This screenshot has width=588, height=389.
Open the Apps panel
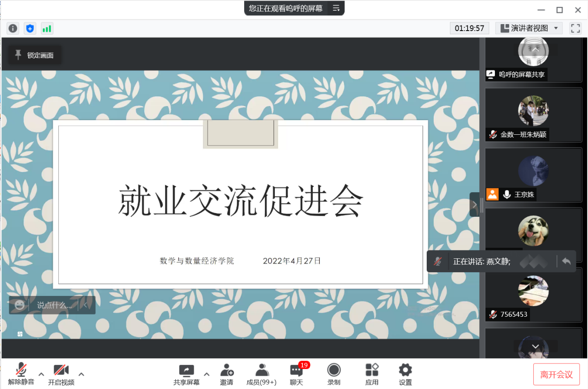click(372, 374)
